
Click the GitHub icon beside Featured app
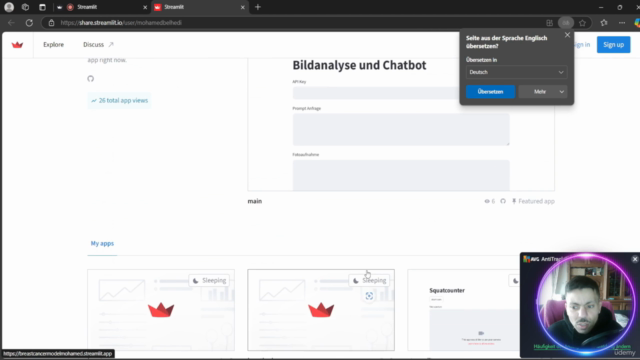(x=503, y=201)
